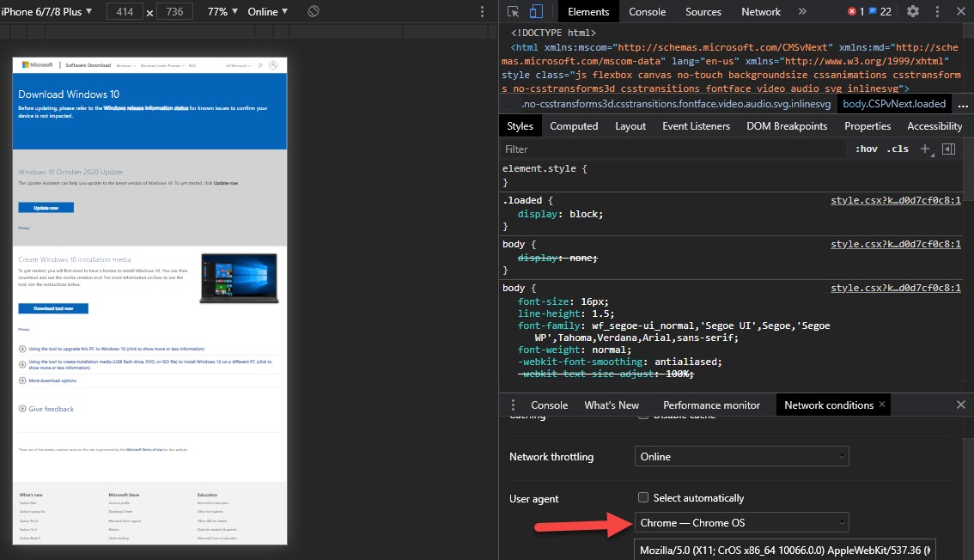Viewport: 974px width, 560px height.
Task: Open DevTools settings gear
Action: tap(913, 12)
